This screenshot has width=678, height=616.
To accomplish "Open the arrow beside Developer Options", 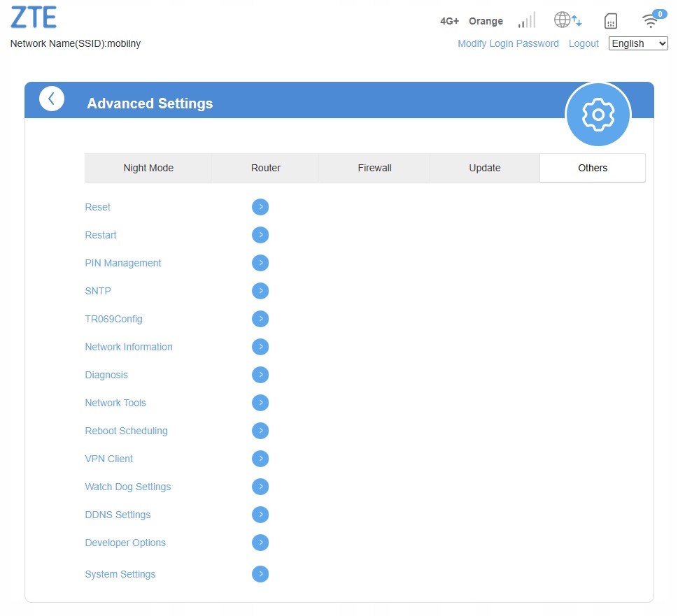I will [260, 543].
